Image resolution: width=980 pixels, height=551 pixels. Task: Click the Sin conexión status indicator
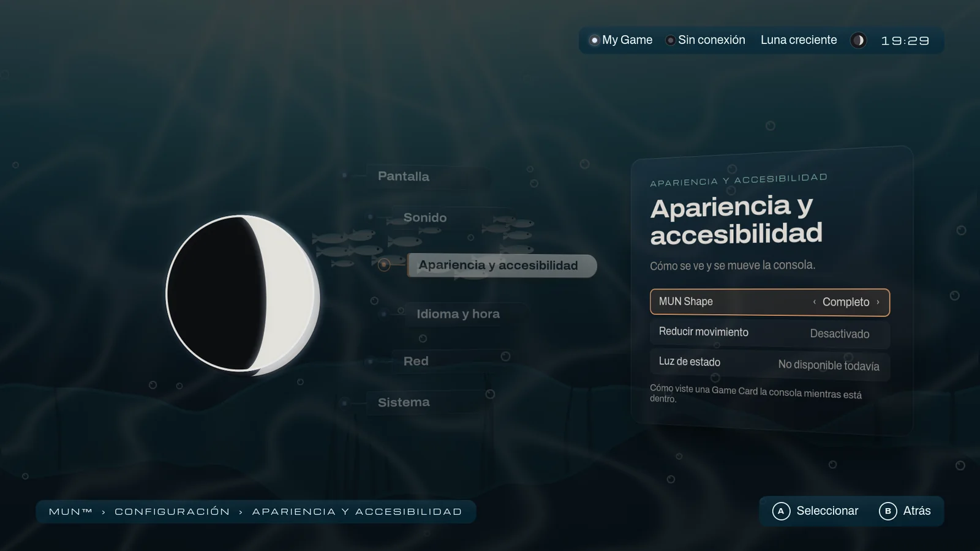point(705,40)
